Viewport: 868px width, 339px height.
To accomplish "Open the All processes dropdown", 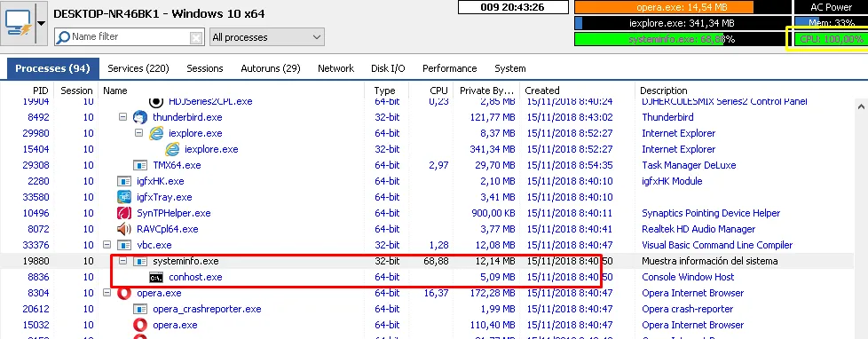I will pos(267,37).
